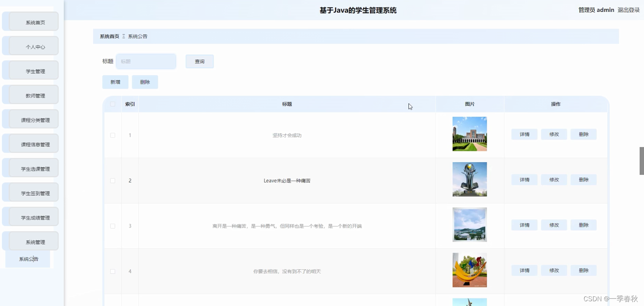Click 删除 in index 3 row

click(584, 225)
